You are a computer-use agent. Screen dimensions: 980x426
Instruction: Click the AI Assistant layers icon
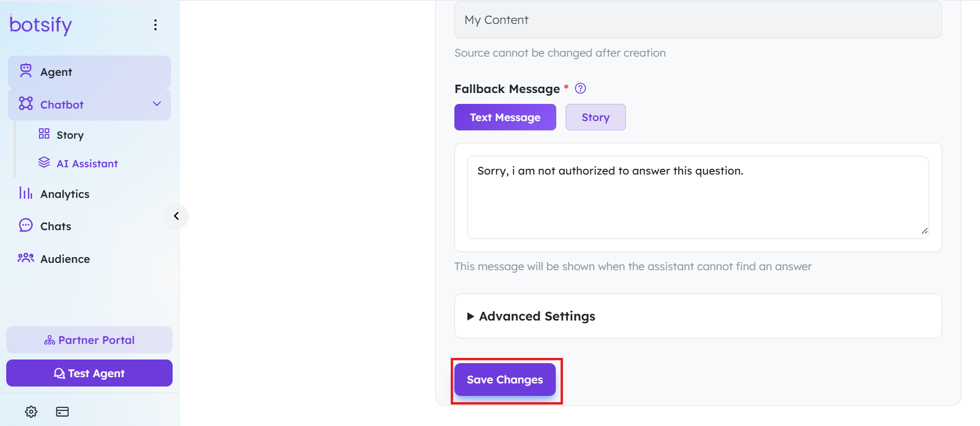(44, 163)
